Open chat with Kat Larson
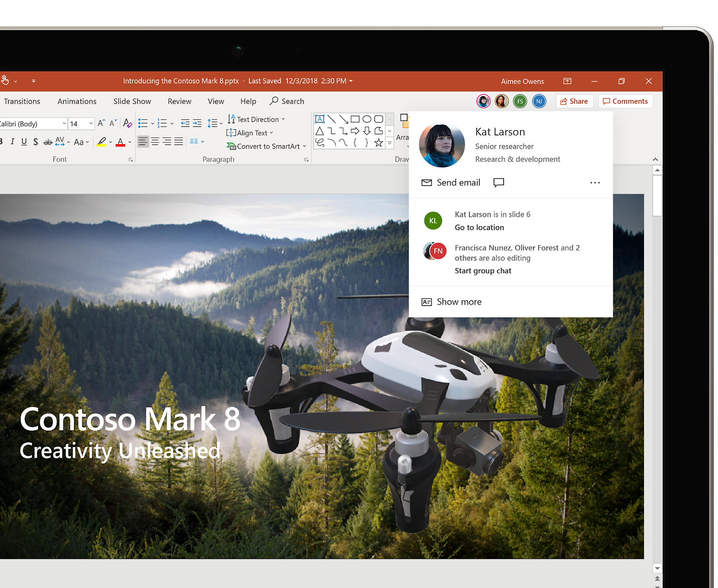 coord(499,183)
